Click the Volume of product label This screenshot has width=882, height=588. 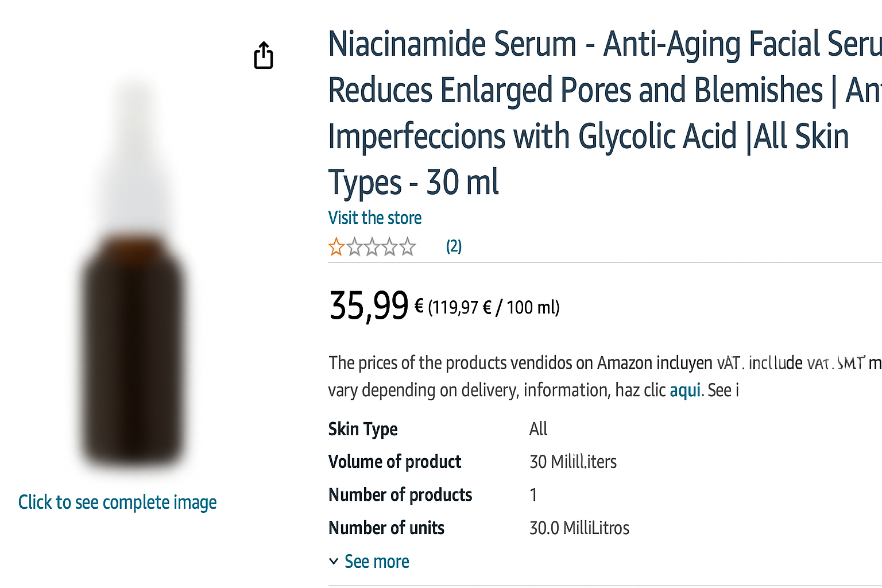tap(394, 462)
